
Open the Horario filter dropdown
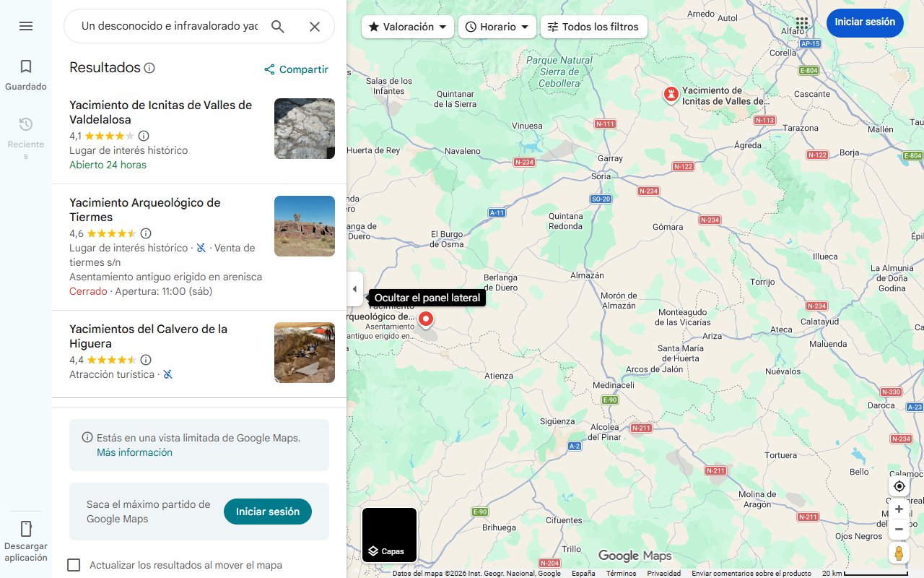(x=497, y=26)
